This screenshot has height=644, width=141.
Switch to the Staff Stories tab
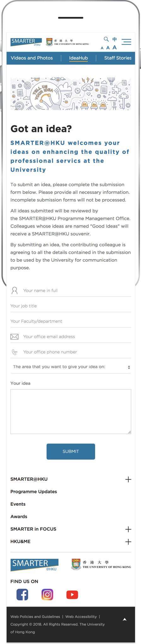click(118, 58)
